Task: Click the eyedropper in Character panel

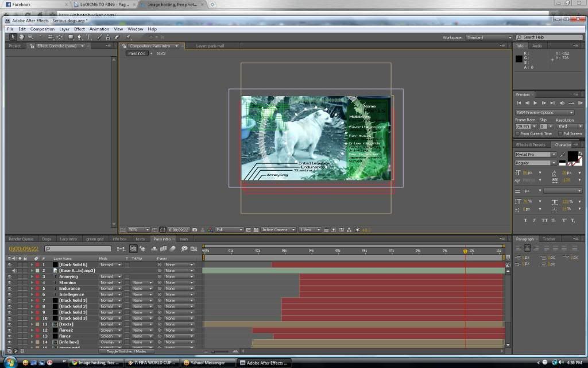Action: 563,155
